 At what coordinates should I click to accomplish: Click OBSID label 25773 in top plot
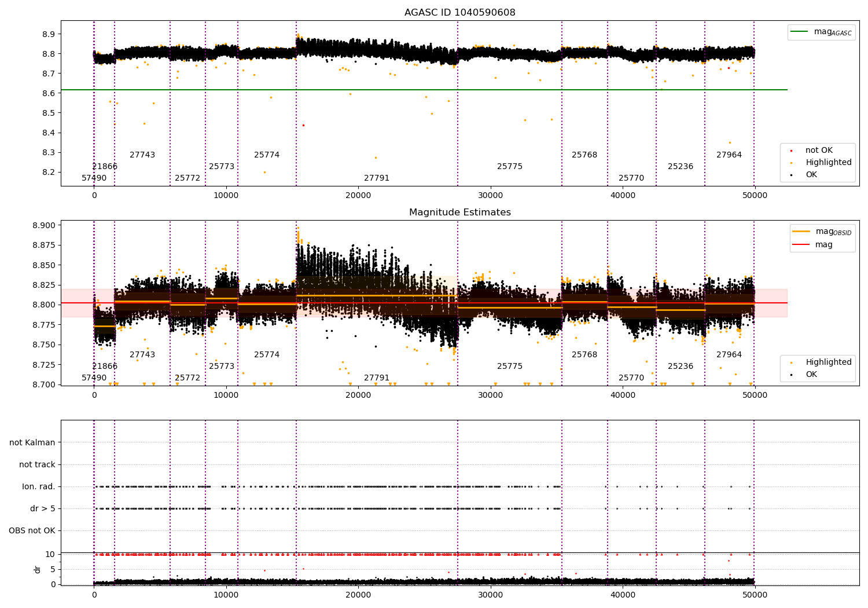[x=222, y=167]
